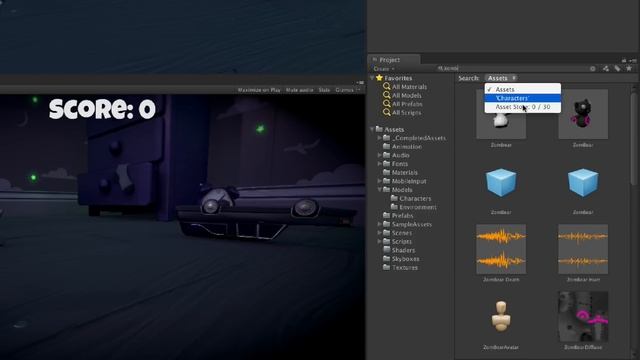Image resolution: width=640 pixels, height=360 pixels.
Task: Select the left blue cube Zombear prefab
Action: 501,182
